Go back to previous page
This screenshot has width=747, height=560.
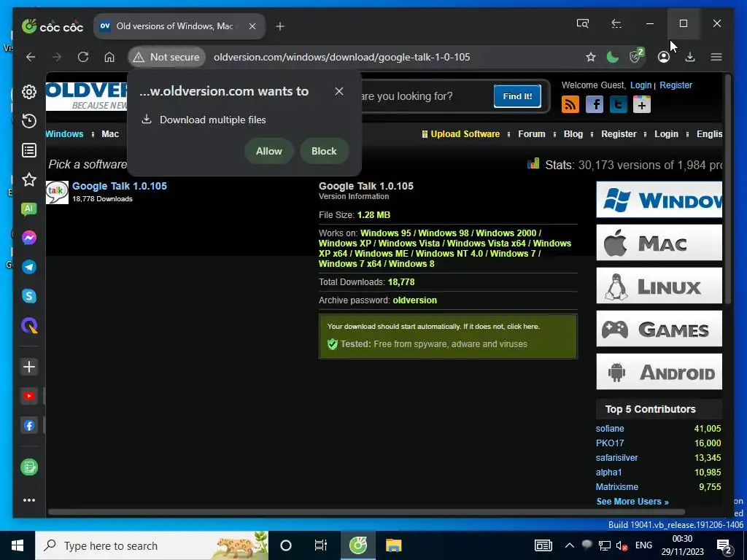pyautogui.click(x=31, y=57)
